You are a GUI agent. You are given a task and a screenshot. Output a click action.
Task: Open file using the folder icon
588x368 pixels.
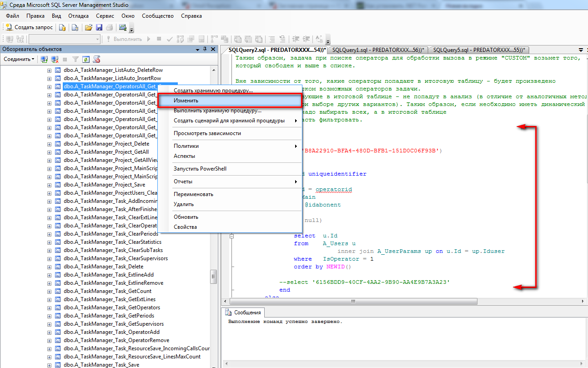coord(89,27)
